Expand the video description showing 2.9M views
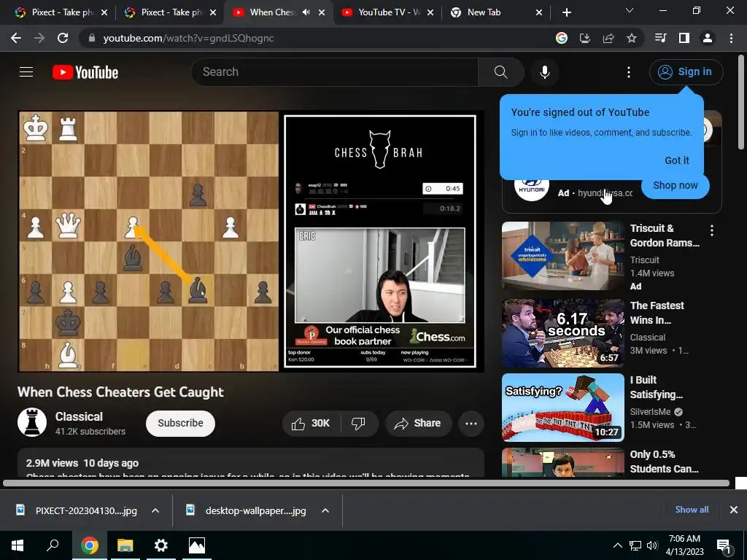The image size is (747, 560). pyautogui.click(x=251, y=462)
